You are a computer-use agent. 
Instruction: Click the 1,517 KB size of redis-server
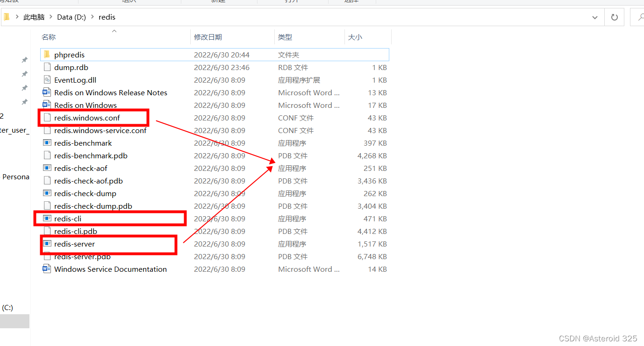372,244
